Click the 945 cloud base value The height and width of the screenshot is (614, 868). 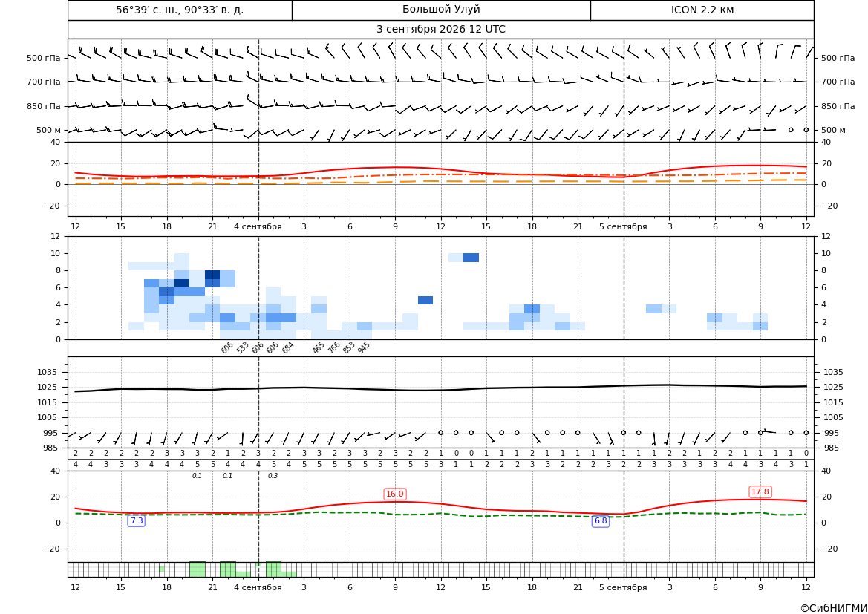click(x=363, y=347)
